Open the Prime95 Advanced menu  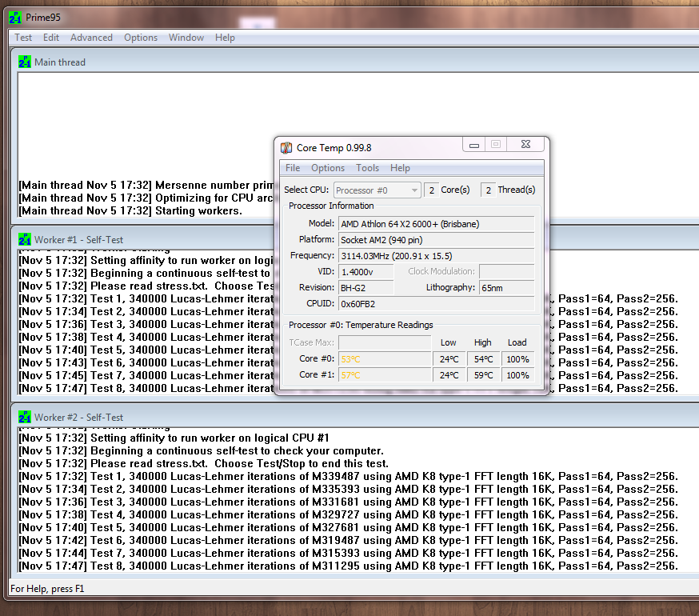(x=91, y=38)
